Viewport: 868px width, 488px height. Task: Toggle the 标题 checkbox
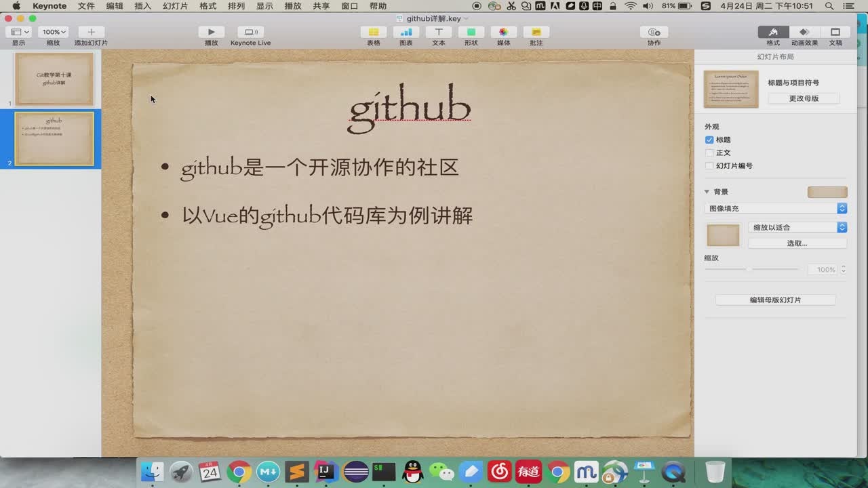click(x=709, y=140)
